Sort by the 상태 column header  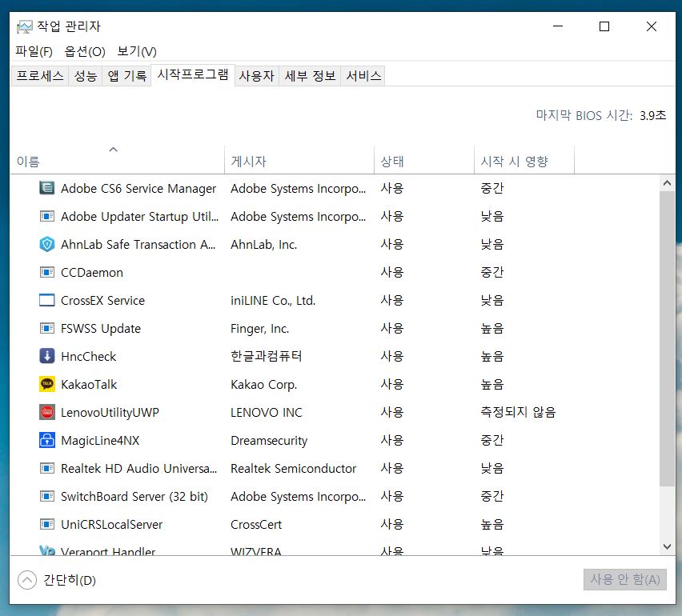424,161
